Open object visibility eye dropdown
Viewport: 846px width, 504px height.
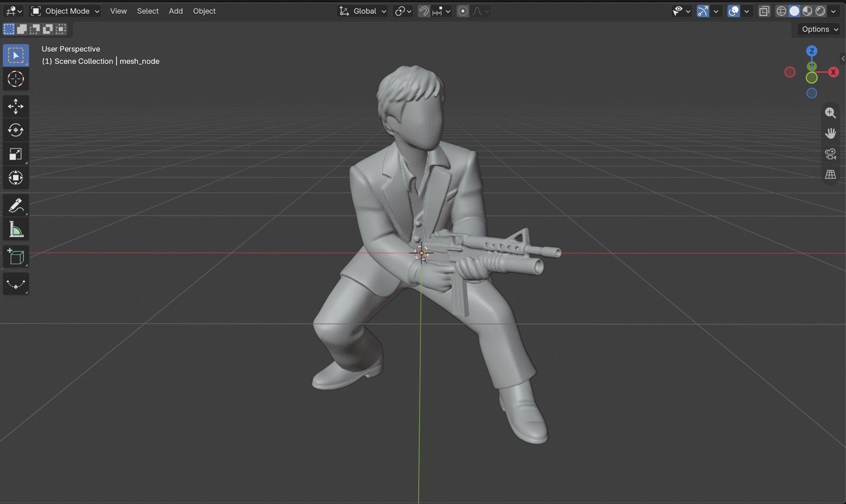(681, 11)
